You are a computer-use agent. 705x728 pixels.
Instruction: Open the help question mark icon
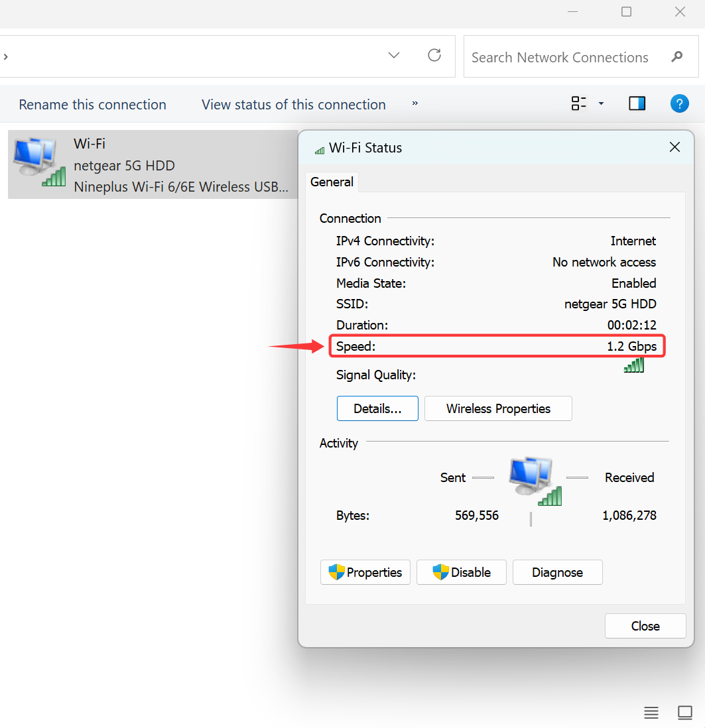679,103
